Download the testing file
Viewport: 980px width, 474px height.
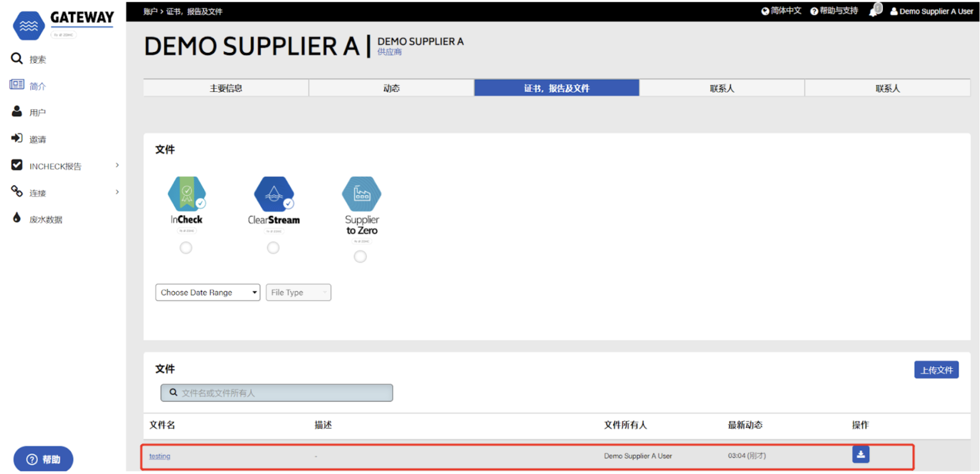tap(861, 454)
